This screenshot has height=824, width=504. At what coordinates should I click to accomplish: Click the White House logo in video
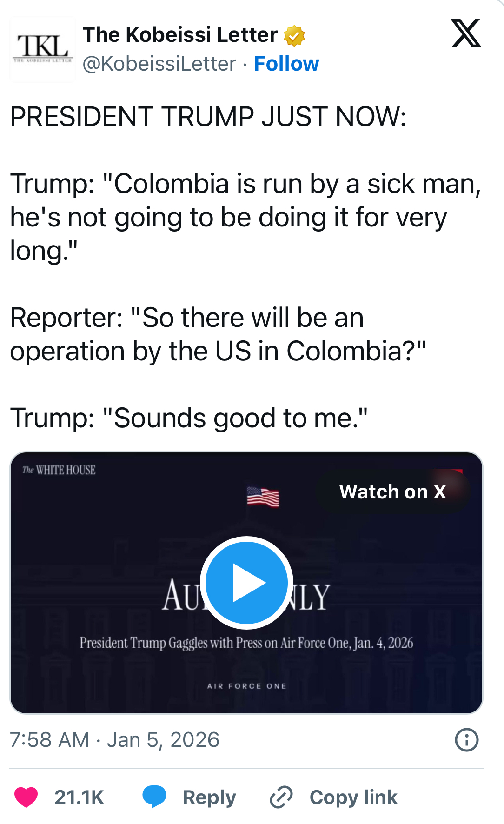59,470
